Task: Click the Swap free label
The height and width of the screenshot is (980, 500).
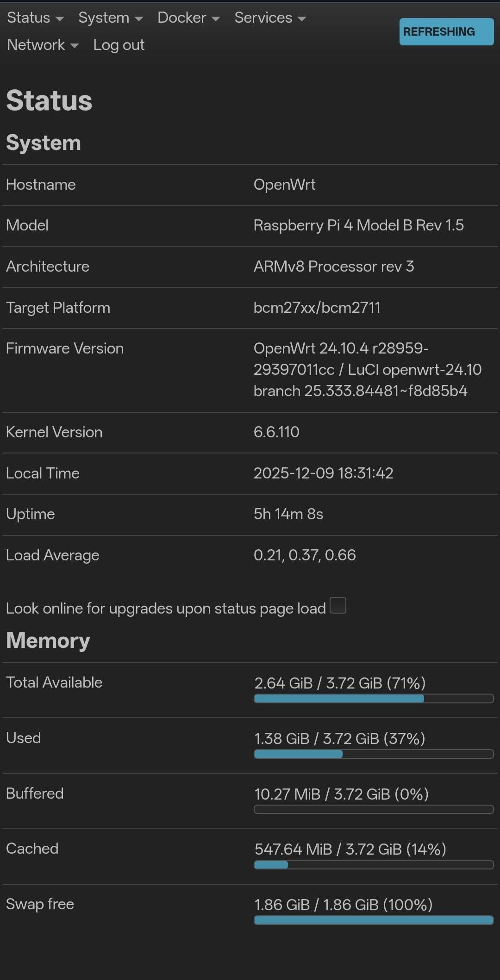Action: [40, 904]
